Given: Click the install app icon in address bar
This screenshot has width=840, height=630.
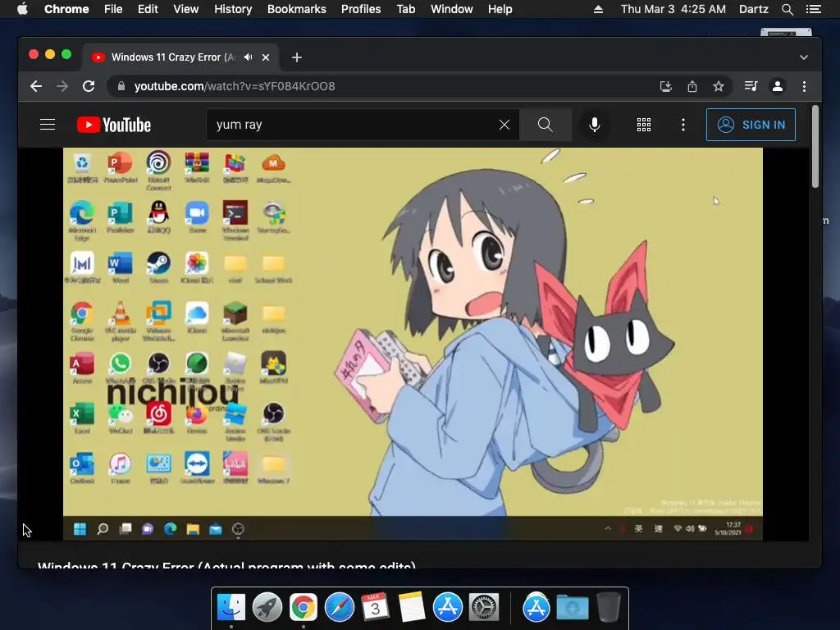Looking at the screenshot, I should 666,86.
